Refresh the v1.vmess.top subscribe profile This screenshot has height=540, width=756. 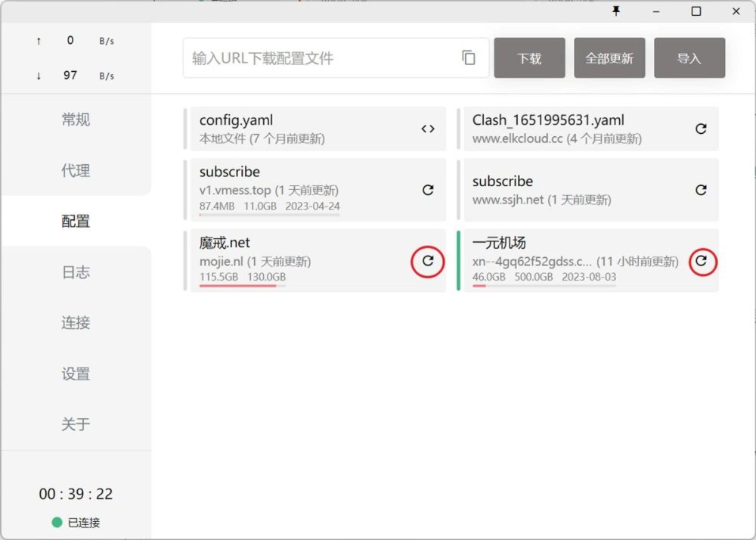(428, 190)
